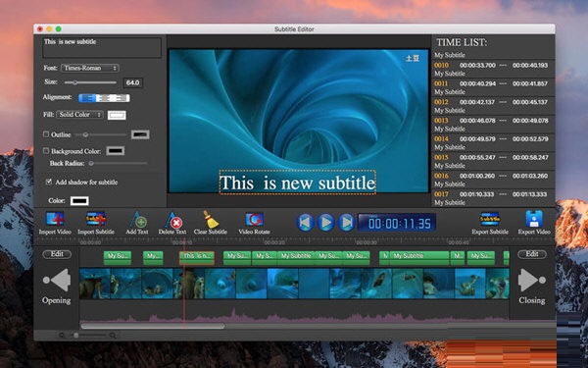Select time list entry 0011
The width and height of the screenshot is (588, 368).
pyautogui.click(x=493, y=87)
